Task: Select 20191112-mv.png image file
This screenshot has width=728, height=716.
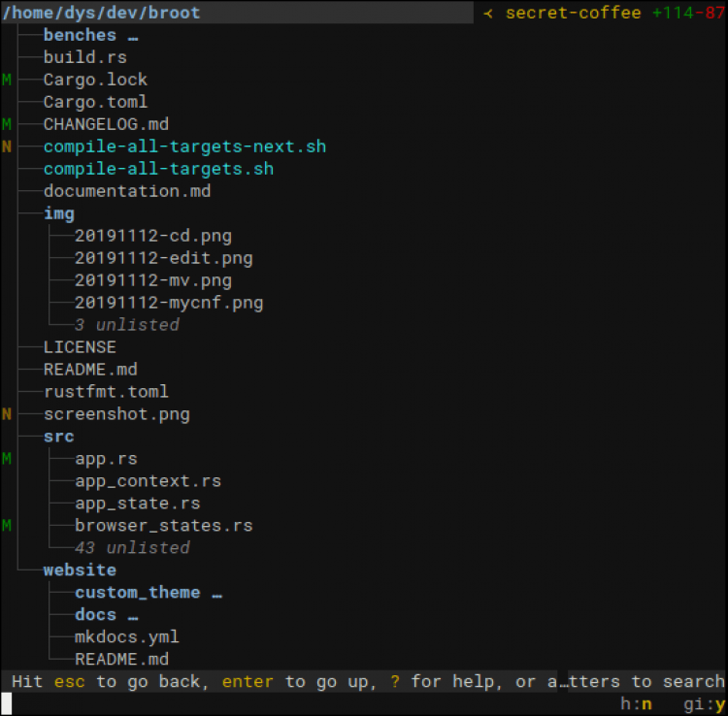Action: click(153, 280)
